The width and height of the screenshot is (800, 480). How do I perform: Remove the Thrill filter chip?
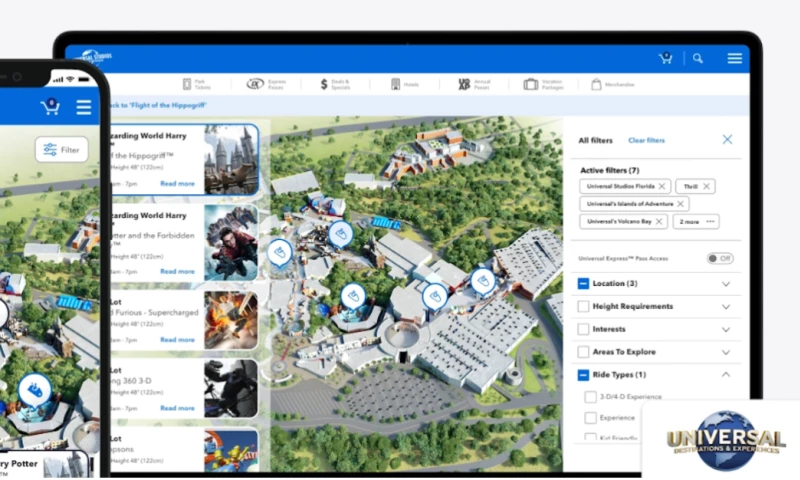(706, 186)
